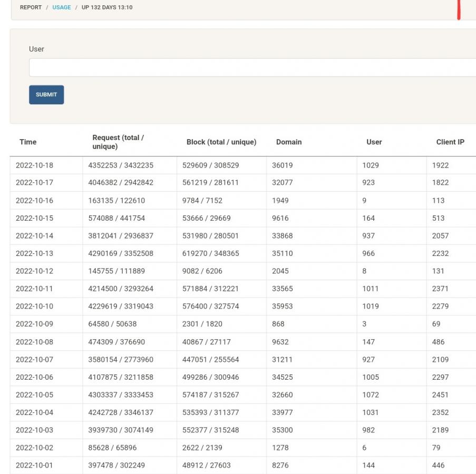Click domain count 35953
Viewport: 476px width, 474px height.
tap(282, 307)
